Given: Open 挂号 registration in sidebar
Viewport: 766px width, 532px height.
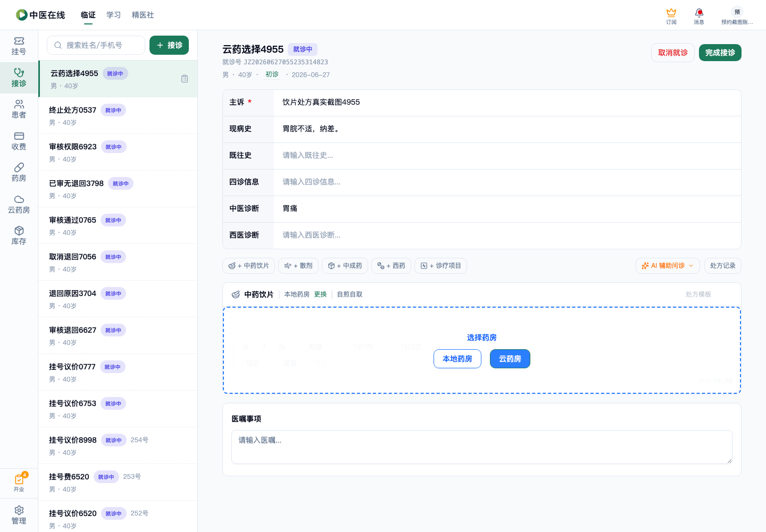Looking at the screenshot, I should (19, 46).
